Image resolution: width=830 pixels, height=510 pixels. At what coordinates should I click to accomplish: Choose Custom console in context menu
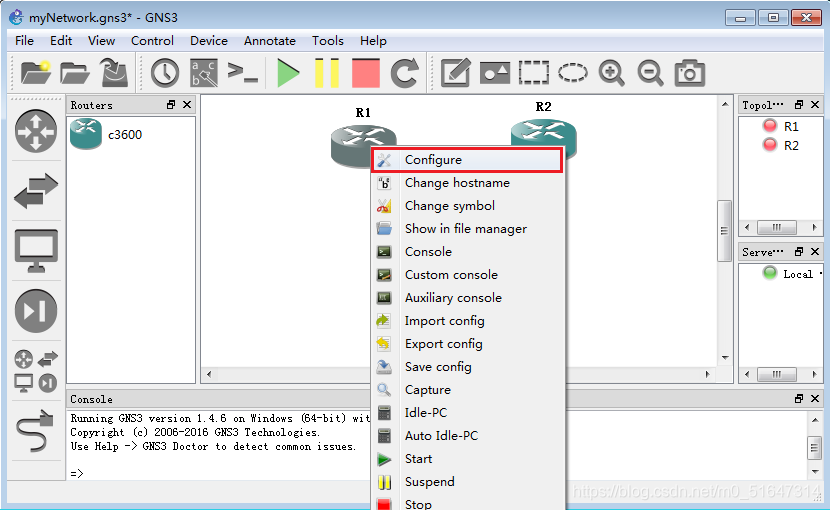coord(468,275)
